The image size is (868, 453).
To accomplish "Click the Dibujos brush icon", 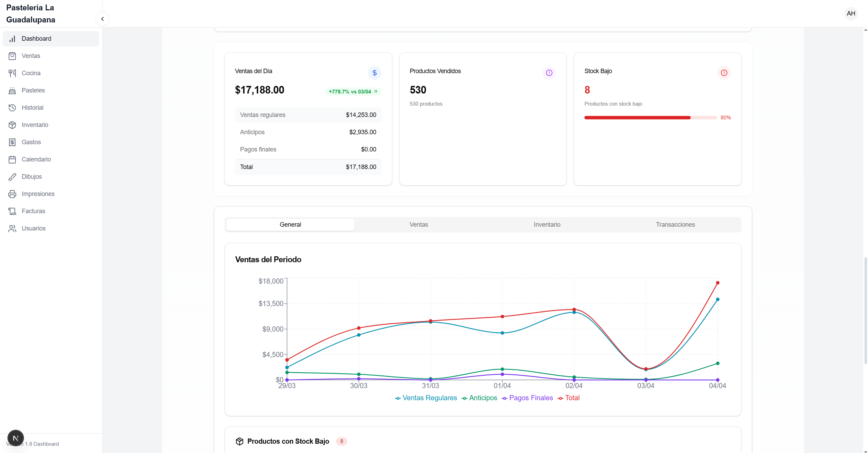I will pos(12,177).
